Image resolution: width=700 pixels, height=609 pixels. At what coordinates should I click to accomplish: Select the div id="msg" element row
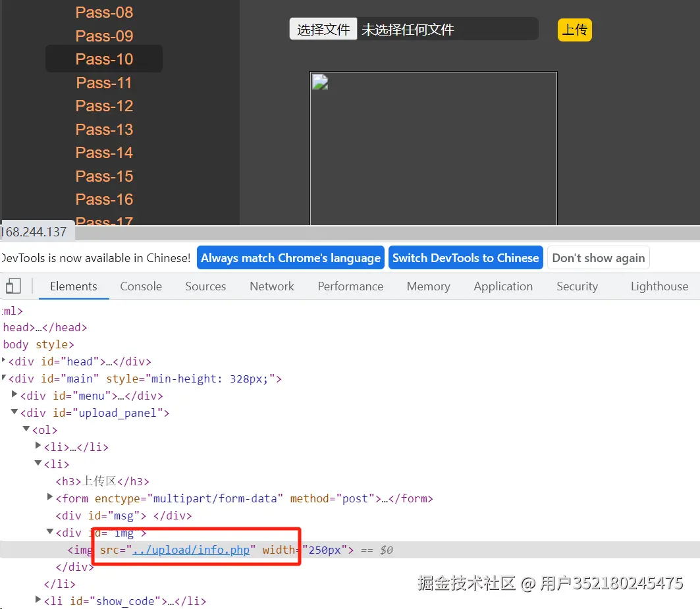[124, 516]
